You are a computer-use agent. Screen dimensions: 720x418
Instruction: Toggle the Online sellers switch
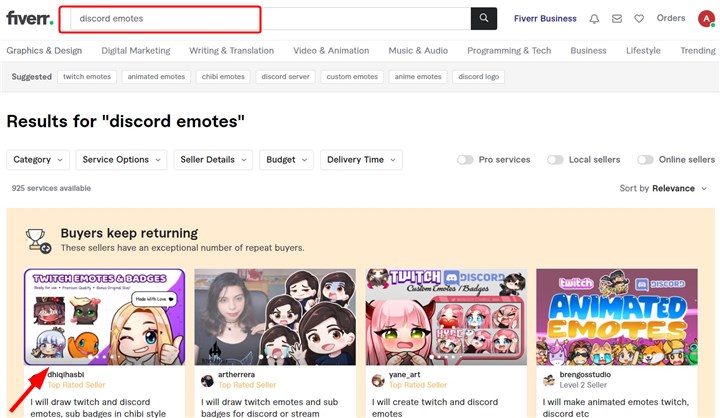[645, 160]
